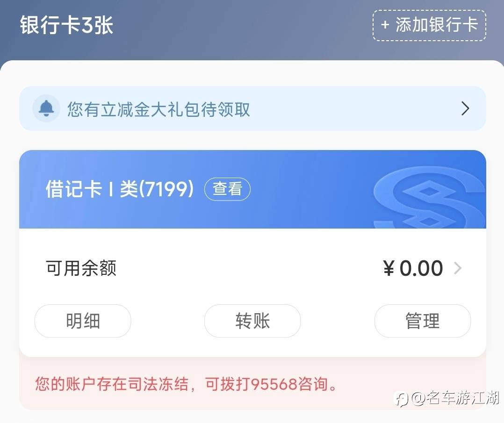This screenshot has width=504, height=423.
Task: Expand balance details via the arrow after 0.00
Action: [458, 268]
